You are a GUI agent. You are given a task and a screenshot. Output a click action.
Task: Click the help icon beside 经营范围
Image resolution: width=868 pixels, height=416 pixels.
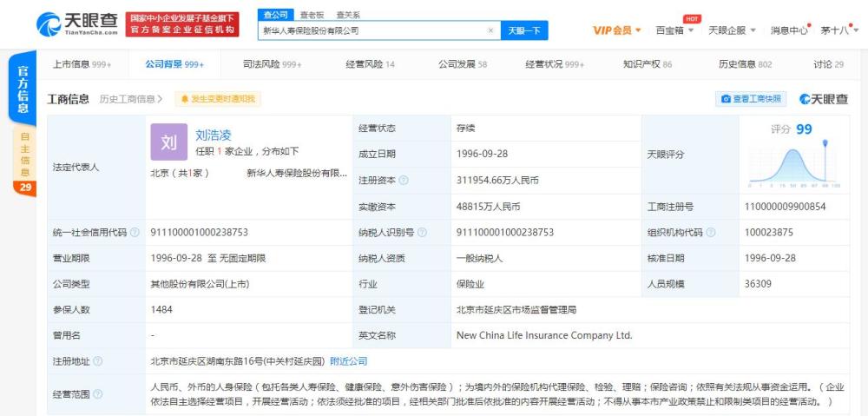[x=97, y=394]
